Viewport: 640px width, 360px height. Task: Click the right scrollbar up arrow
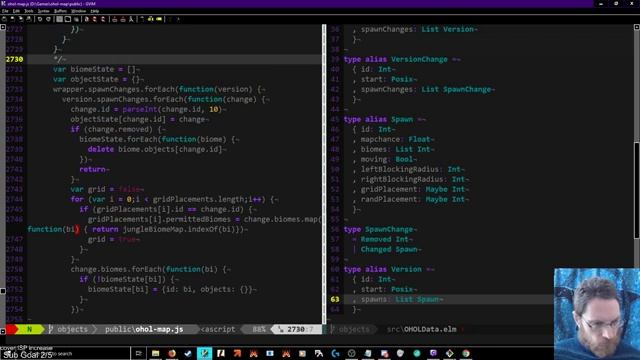pyautogui.click(x=636, y=27)
